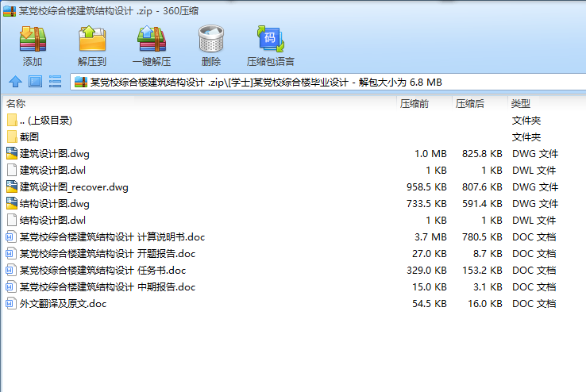The image size is (586, 392).
Task: Switch to list view mode icon
Action: click(x=55, y=82)
